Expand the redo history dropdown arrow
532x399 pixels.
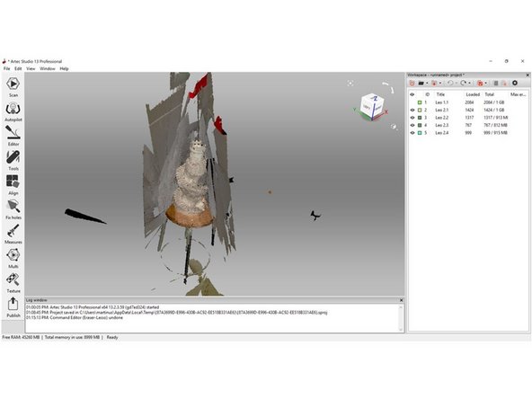click(469, 83)
